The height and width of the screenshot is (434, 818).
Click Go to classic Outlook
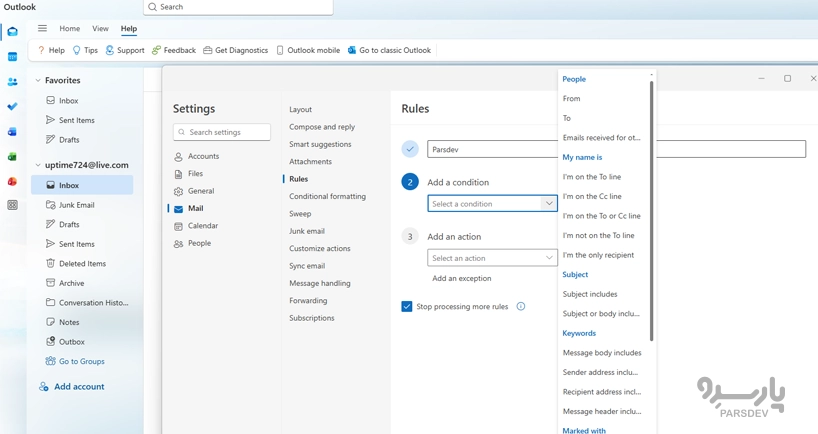point(389,50)
